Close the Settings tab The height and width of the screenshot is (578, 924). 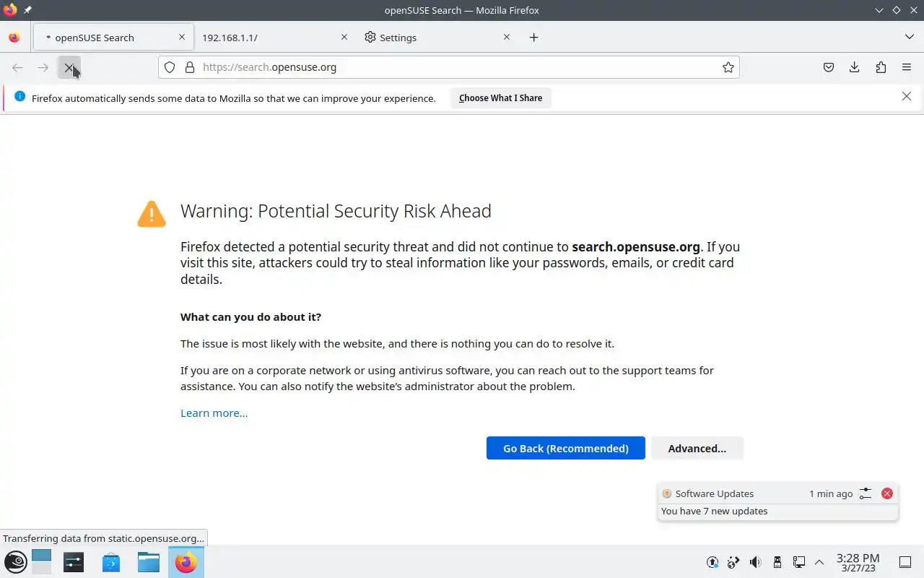[507, 37]
